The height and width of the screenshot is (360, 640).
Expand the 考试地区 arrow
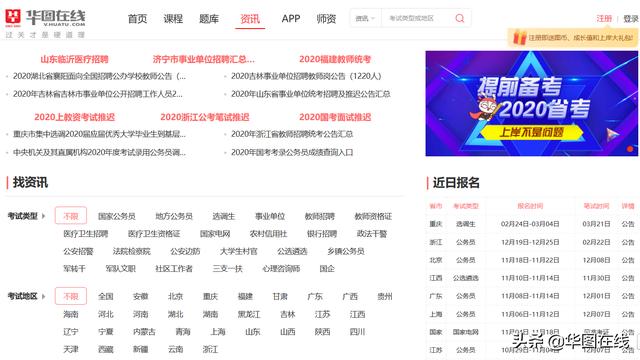coord(44,296)
